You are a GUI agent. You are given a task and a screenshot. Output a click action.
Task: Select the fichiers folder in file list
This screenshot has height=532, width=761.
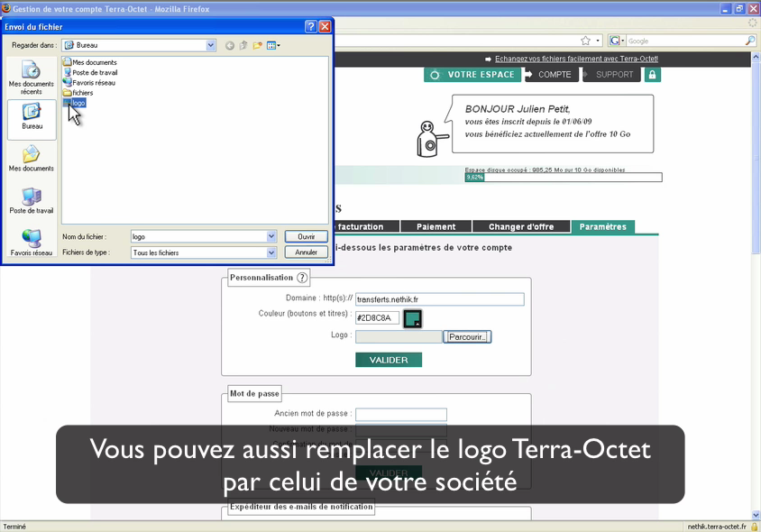click(x=78, y=93)
